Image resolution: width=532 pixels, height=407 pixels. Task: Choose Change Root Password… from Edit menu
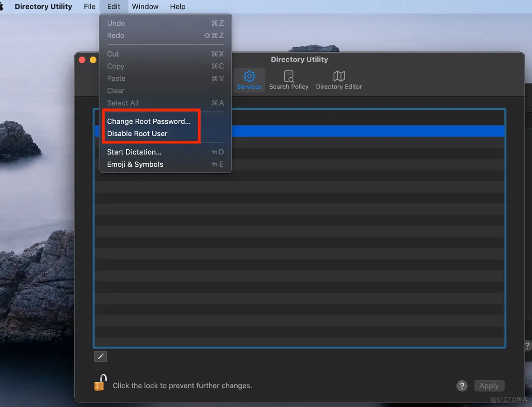coord(165,121)
